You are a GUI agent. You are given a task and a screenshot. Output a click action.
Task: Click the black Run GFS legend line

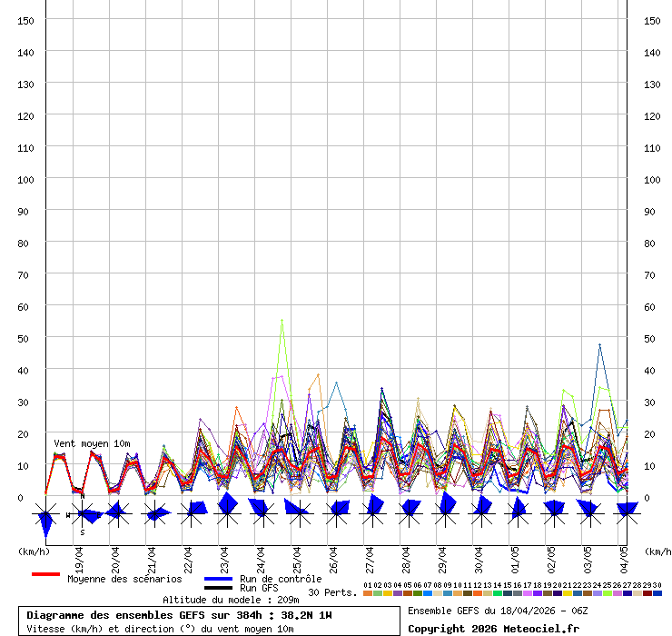(x=219, y=588)
